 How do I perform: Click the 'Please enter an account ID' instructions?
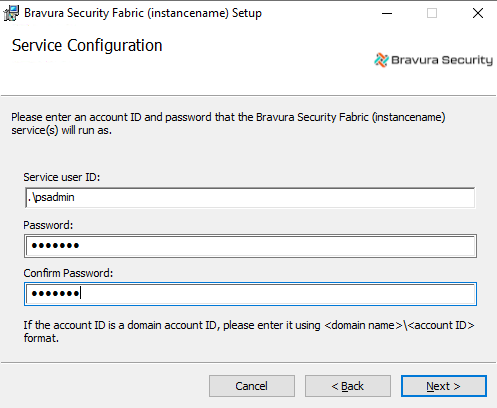(x=228, y=124)
